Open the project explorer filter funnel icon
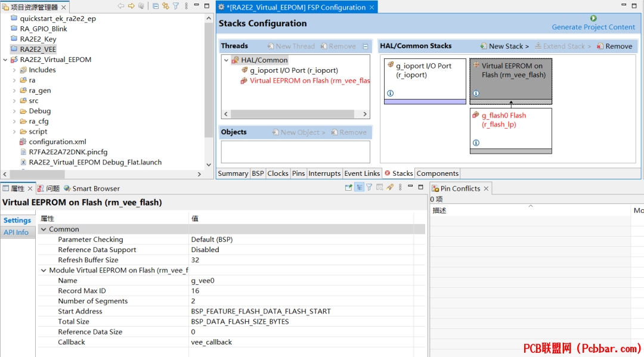The width and height of the screenshot is (644, 357). (x=176, y=6)
